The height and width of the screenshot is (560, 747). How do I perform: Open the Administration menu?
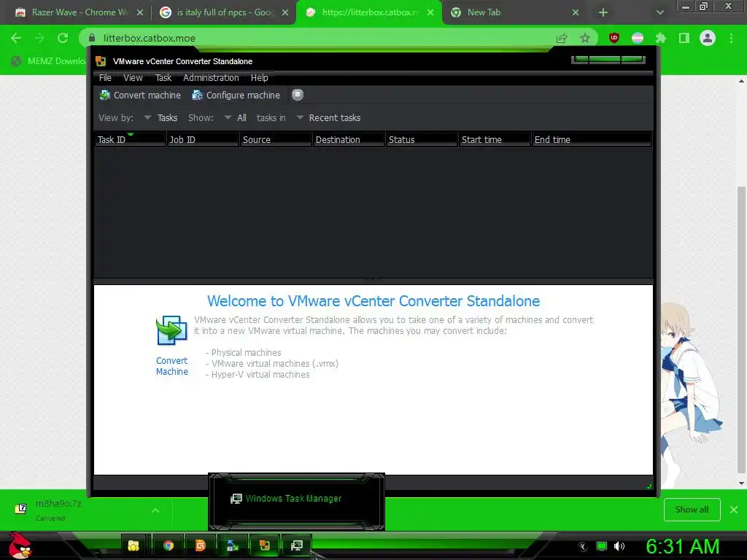211,77
